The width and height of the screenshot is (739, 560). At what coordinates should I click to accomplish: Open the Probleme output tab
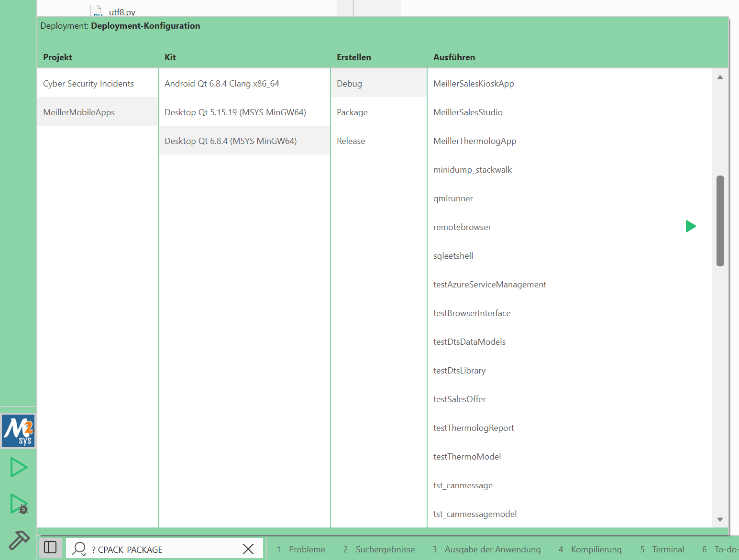(x=301, y=549)
